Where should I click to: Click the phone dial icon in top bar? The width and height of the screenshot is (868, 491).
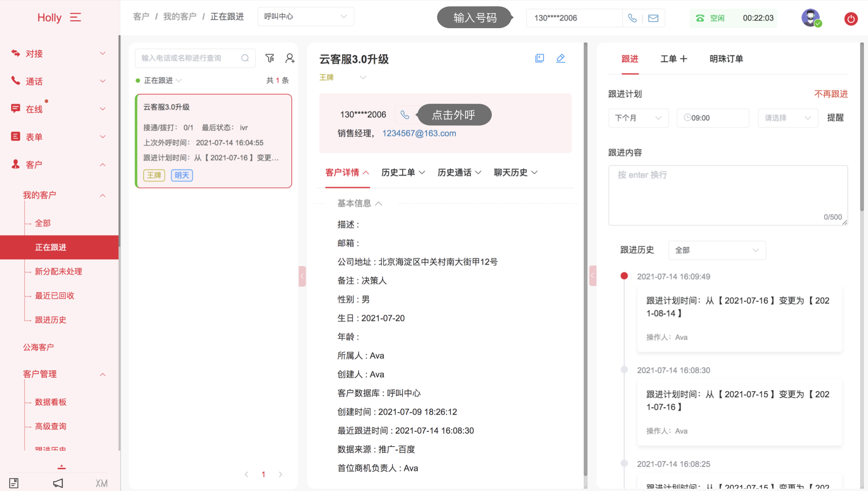632,18
